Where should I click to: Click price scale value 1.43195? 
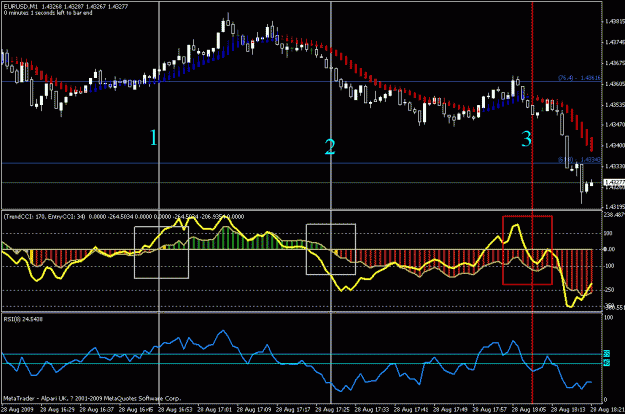[614, 207]
